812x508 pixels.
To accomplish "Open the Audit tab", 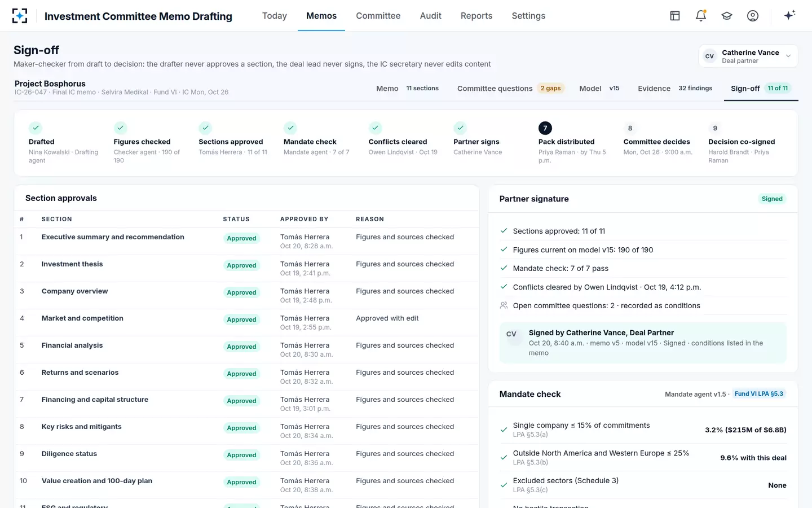I will pyautogui.click(x=430, y=16).
